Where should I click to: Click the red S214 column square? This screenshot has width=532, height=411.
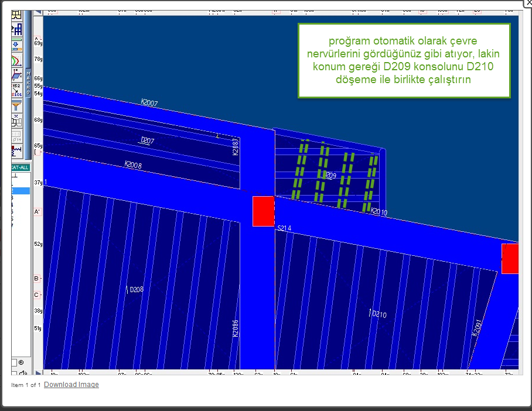point(263,211)
